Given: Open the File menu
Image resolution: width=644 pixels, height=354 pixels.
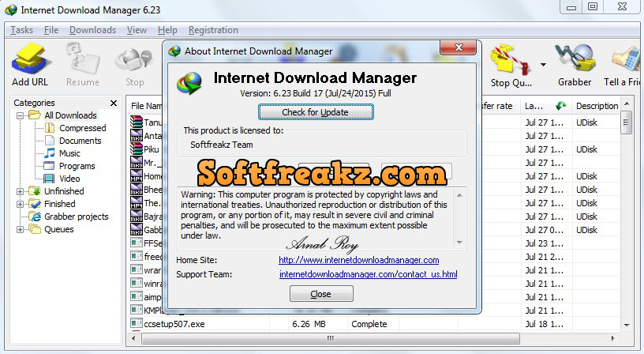Looking at the screenshot, I should click(51, 30).
